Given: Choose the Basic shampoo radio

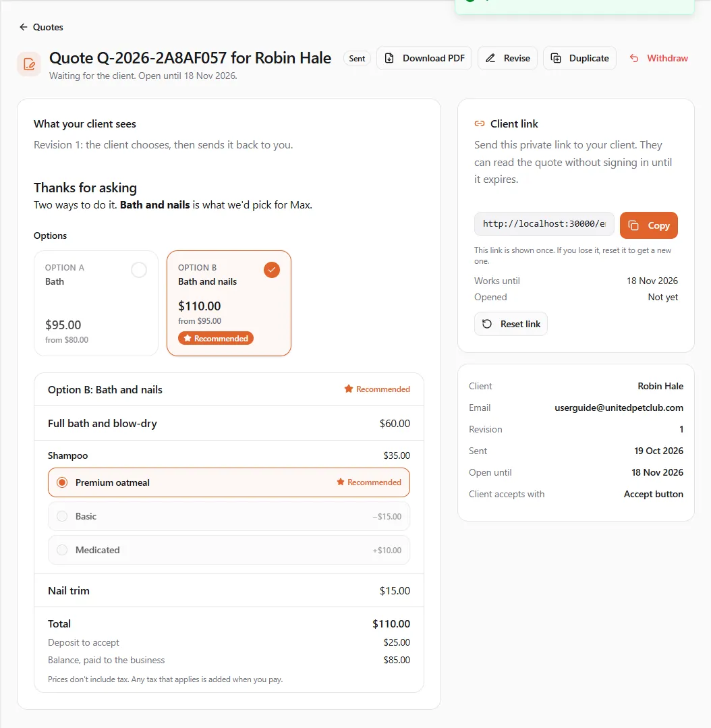Looking at the screenshot, I should [62, 516].
